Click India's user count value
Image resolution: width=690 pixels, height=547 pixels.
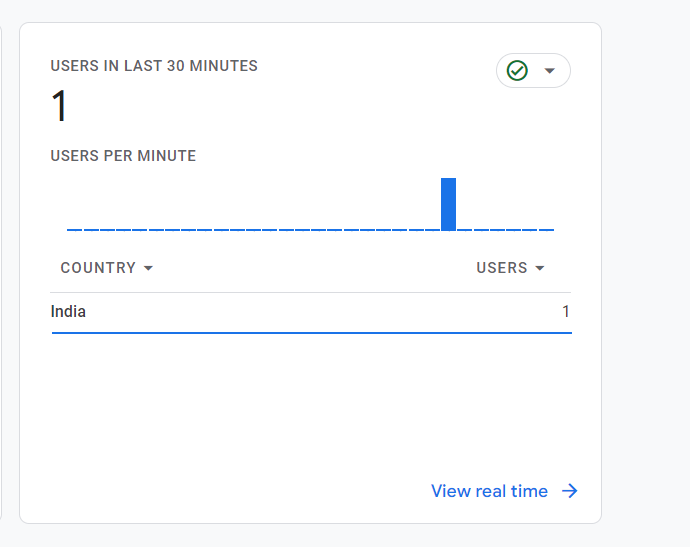565,312
